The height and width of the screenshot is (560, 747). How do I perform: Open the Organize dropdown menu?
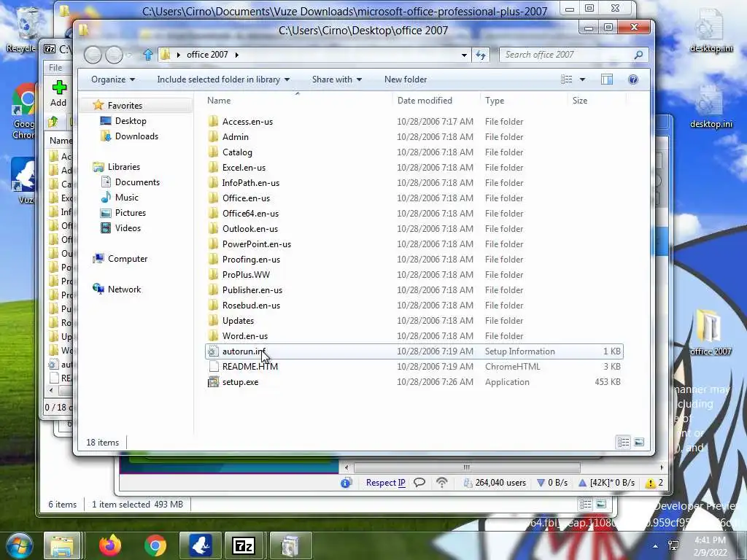113,79
